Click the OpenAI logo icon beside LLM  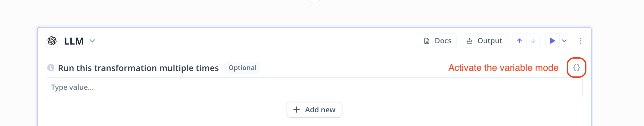click(x=52, y=41)
